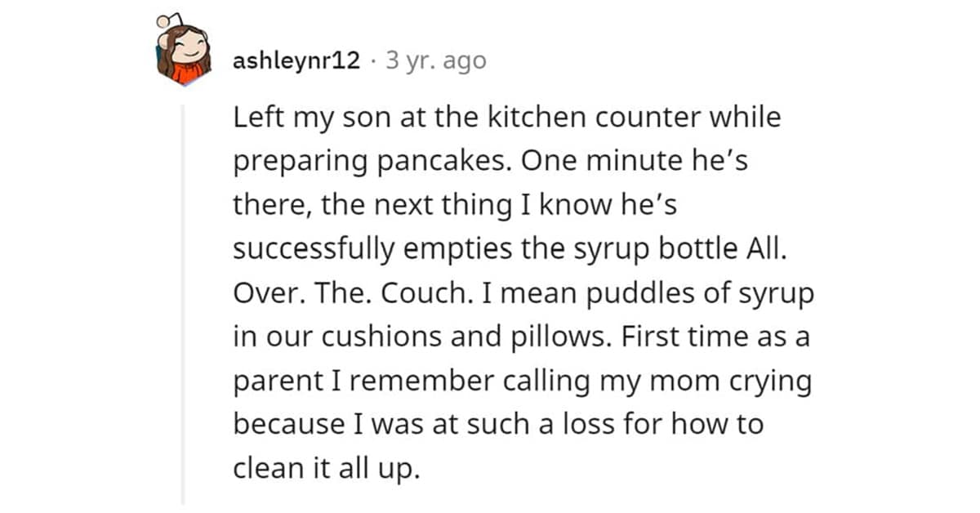Click the "3 yr. ago" timestamp

[x=435, y=60]
